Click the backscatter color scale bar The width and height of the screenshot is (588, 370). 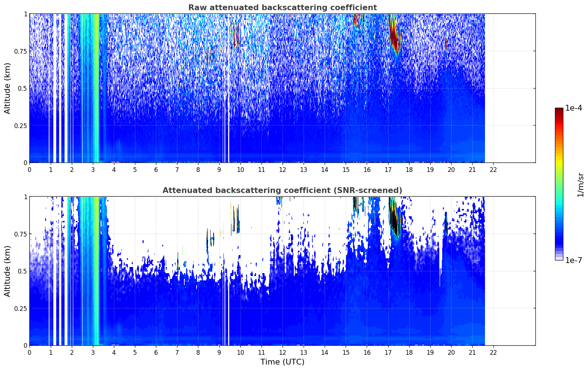(x=559, y=184)
